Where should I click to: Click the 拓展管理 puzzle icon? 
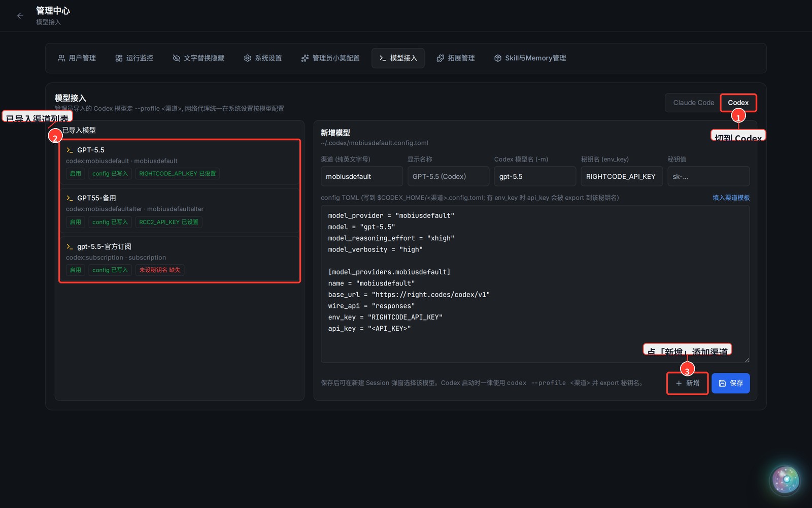click(441, 58)
